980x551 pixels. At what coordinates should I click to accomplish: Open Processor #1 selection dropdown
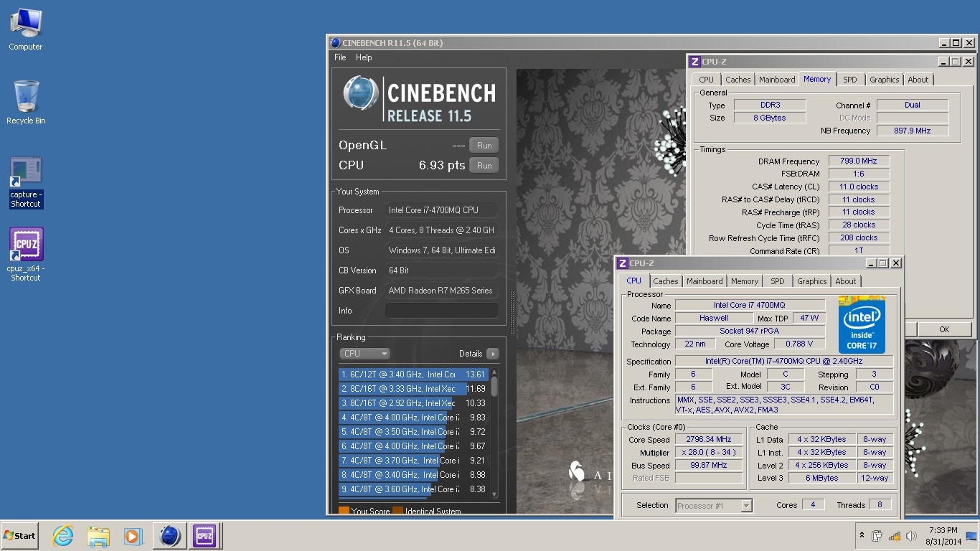pyautogui.click(x=713, y=506)
